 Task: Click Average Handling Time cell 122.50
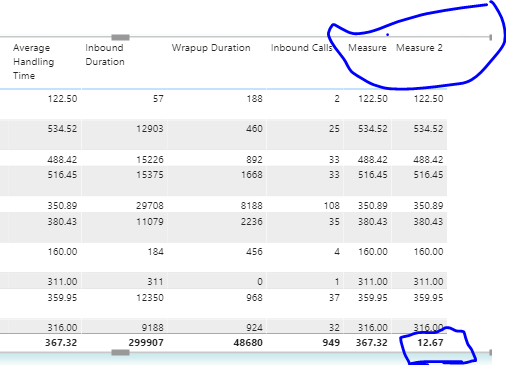point(62,99)
